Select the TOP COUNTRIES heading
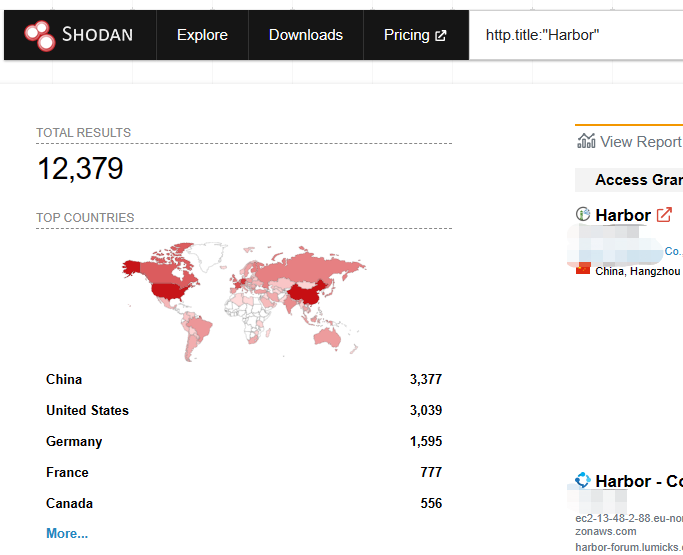Image resolution: width=683 pixels, height=555 pixels. click(x=85, y=217)
